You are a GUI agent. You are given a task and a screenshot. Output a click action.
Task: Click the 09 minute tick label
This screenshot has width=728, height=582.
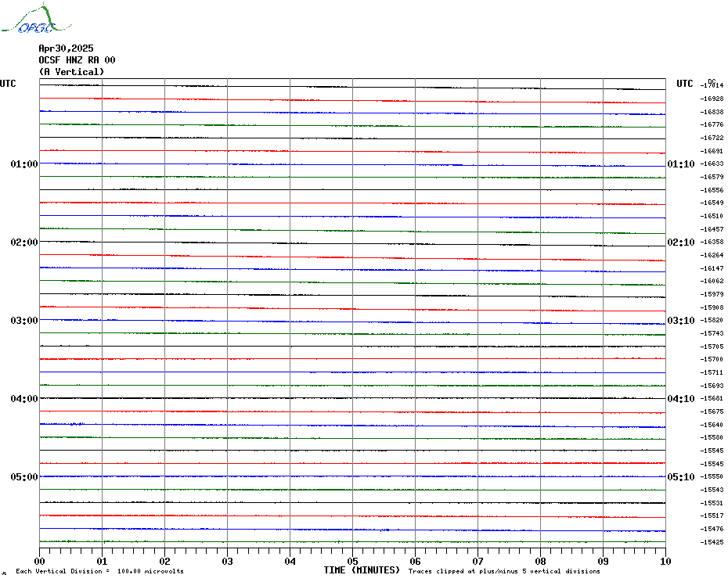coord(603,562)
